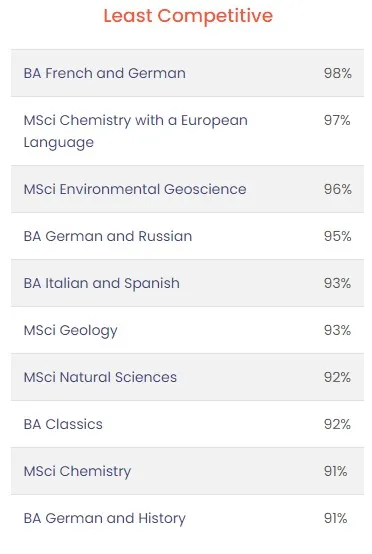
Task: Click the BA Classics entry
Action: [63, 424]
